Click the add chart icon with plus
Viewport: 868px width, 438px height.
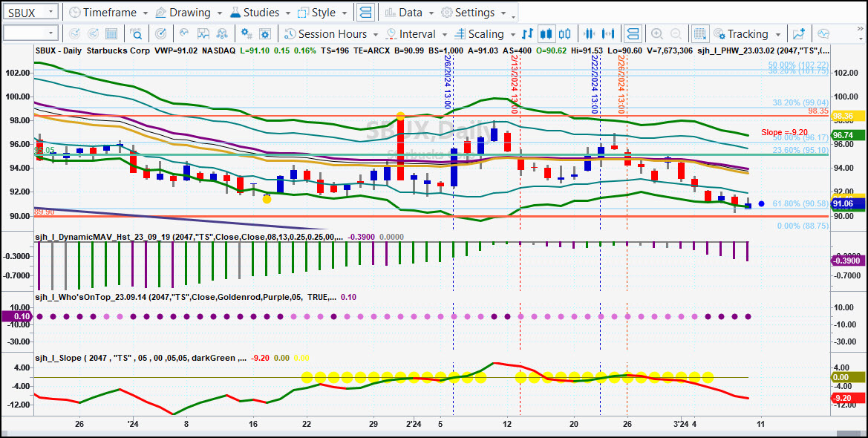click(798, 33)
